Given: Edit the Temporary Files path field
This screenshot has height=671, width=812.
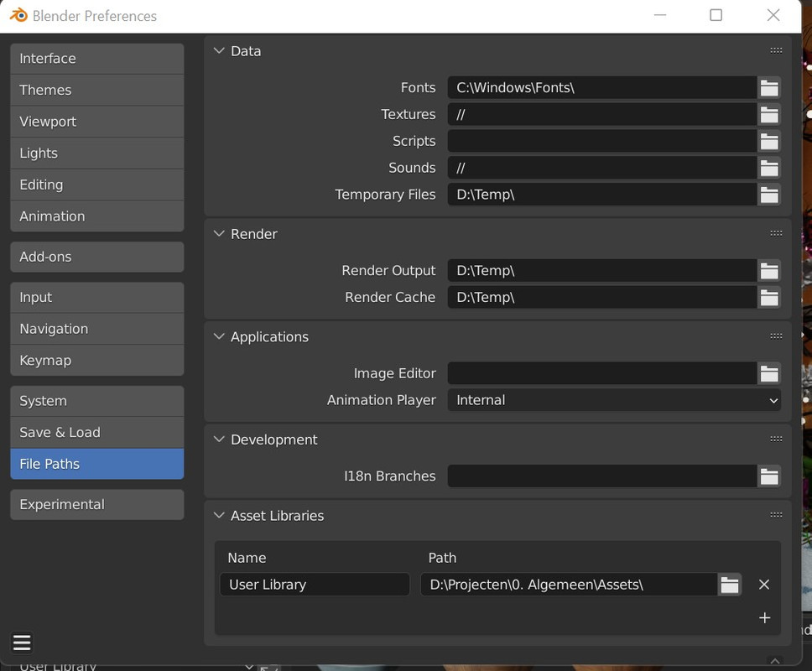Looking at the screenshot, I should coord(602,195).
